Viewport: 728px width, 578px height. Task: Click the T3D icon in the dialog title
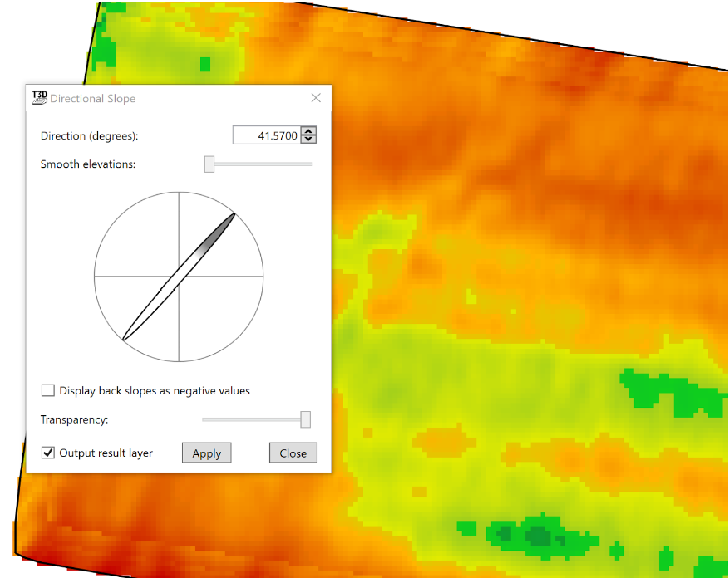point(39,98)
